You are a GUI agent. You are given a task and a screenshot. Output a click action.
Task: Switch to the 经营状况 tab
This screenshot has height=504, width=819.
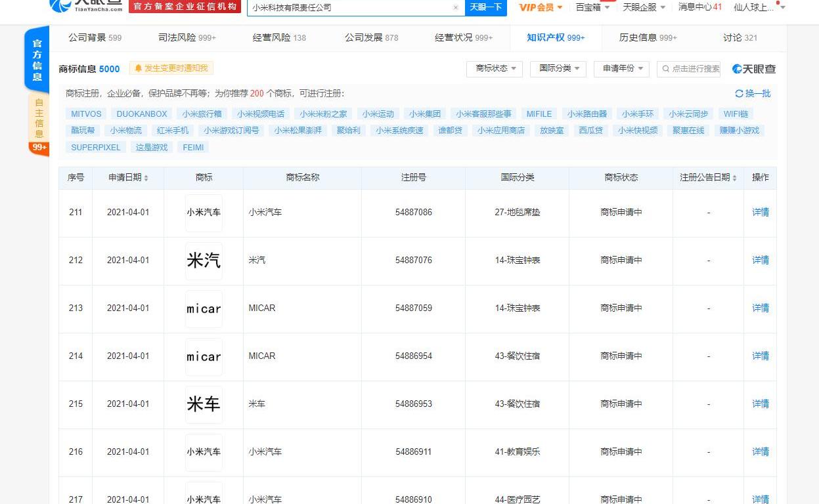click(x=463, y=37)
